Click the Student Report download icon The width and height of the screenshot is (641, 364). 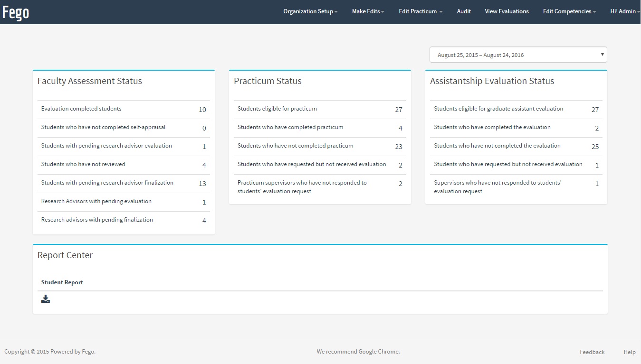pyautogui.click(x=46, y=299)
